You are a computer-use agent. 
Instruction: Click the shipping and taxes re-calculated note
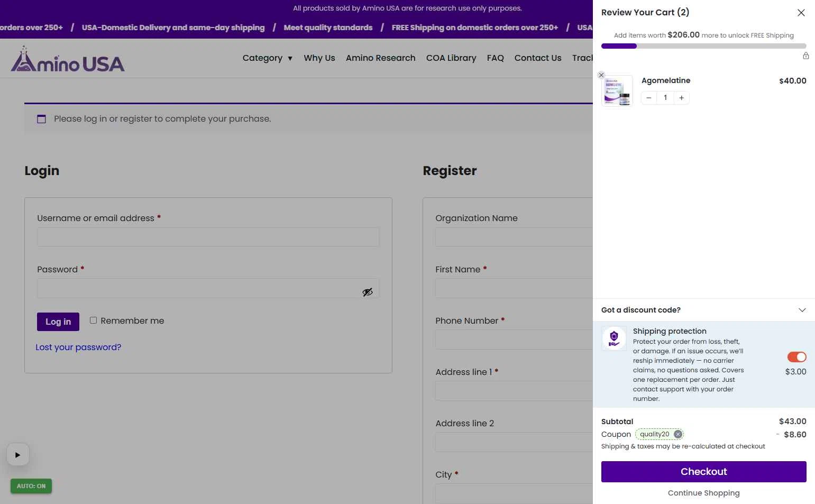(x=683, y=446)
